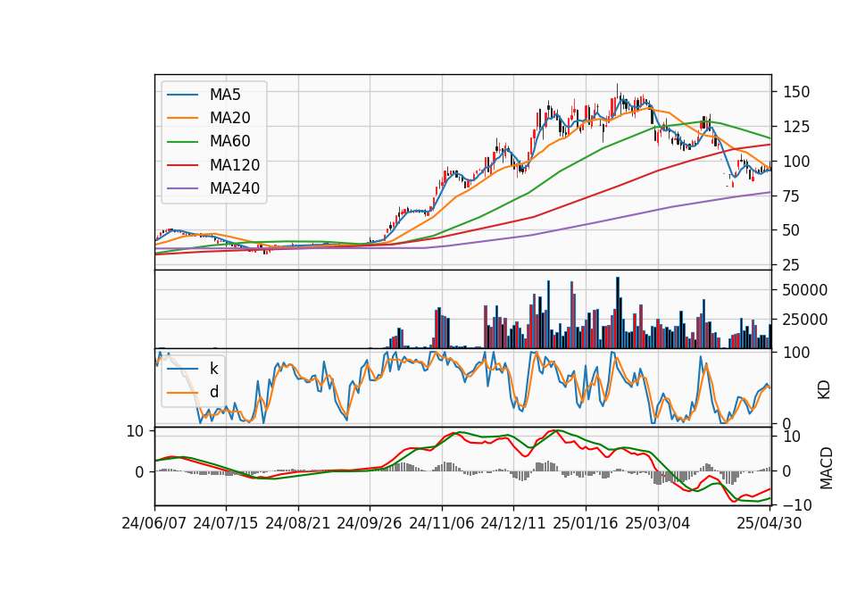Click the MA60 legend label

229,141
